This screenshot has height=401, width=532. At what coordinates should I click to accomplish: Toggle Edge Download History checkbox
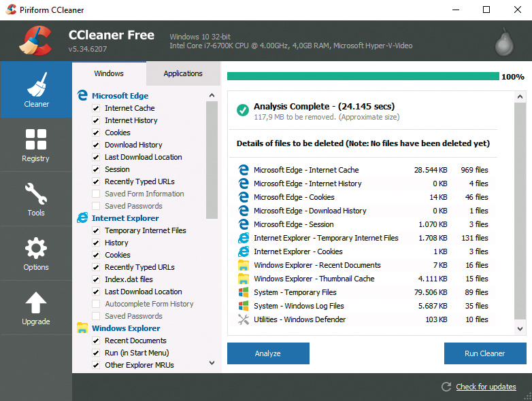click(96, 145)
